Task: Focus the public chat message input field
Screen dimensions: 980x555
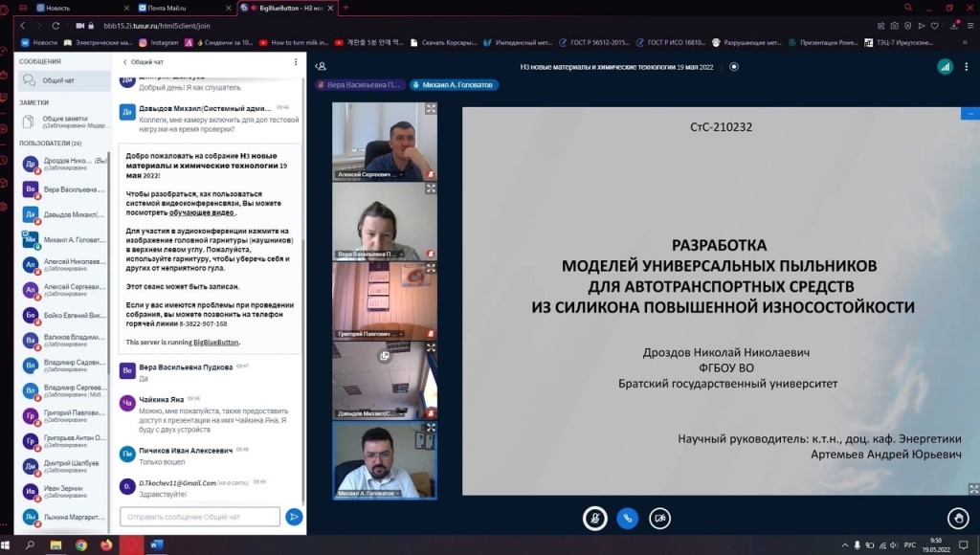Action: pyautogui.click(x=200, y=517)
